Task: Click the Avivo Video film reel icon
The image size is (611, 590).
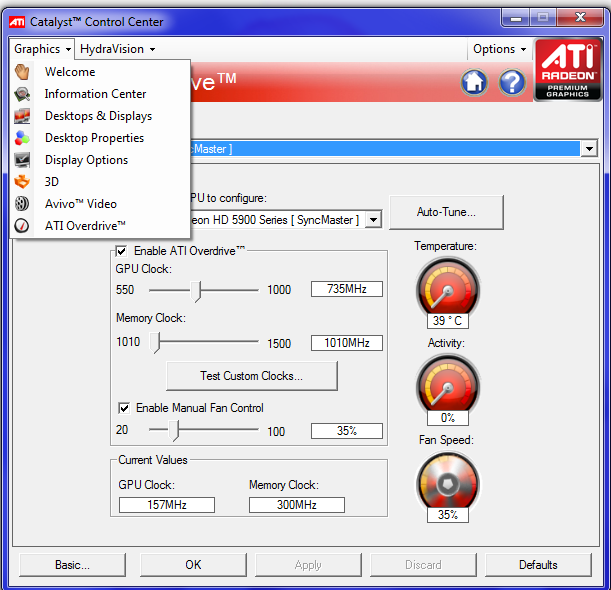Action: pyautogui.click(x=22, y=204)
